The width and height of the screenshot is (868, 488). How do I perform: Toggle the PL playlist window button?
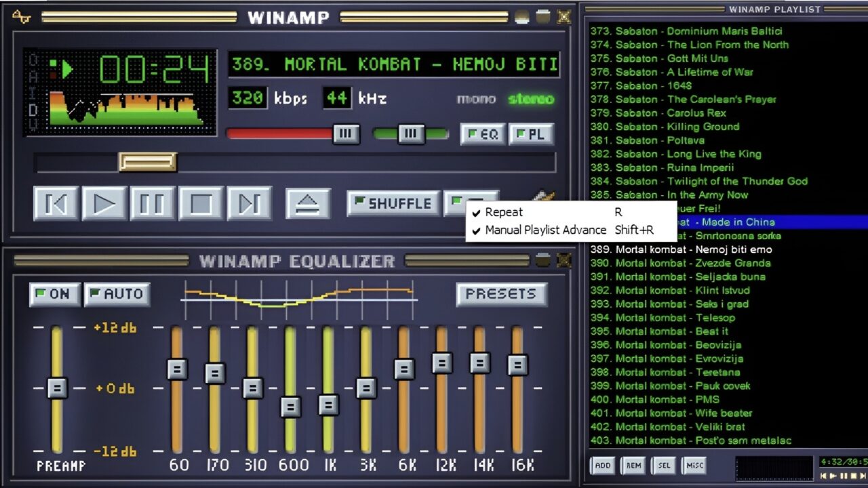coord(532,134)
